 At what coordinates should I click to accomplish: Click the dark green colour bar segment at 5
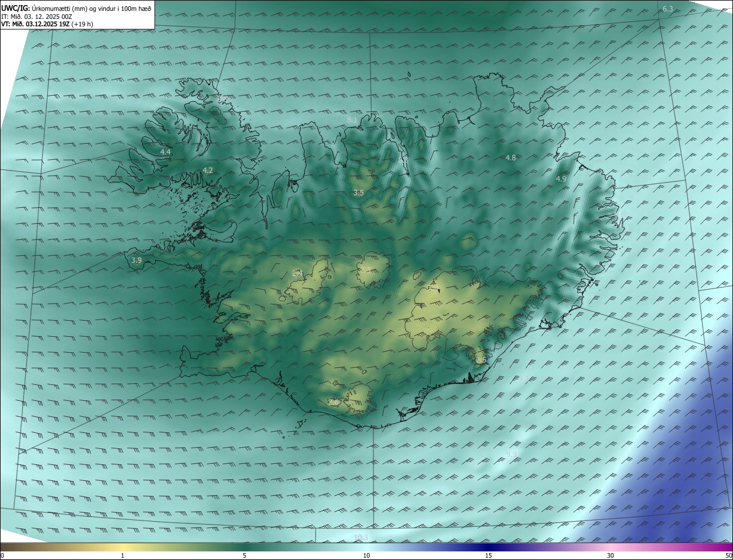click(x=245, y=547)
